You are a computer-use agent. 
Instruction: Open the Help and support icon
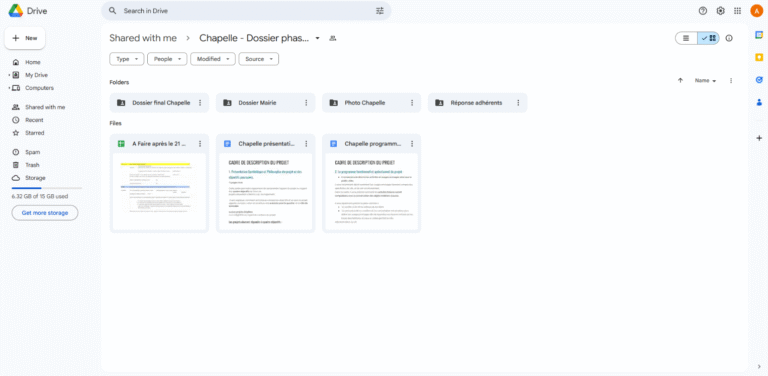703,11
